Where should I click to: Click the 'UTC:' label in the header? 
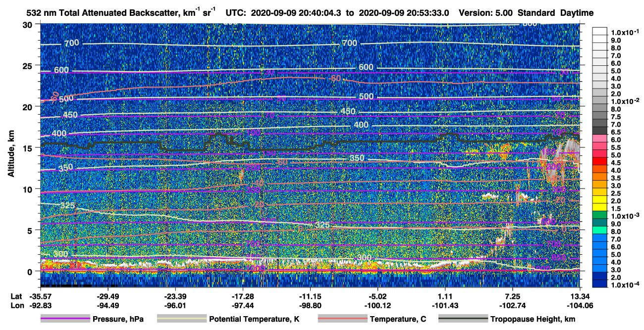[x=236, y=13]
